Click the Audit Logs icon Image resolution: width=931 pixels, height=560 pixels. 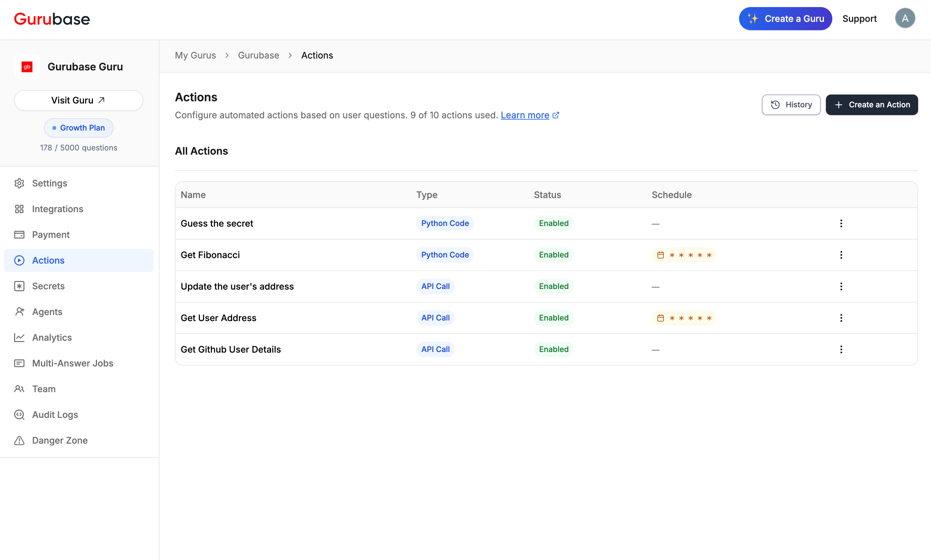[19, 414]
